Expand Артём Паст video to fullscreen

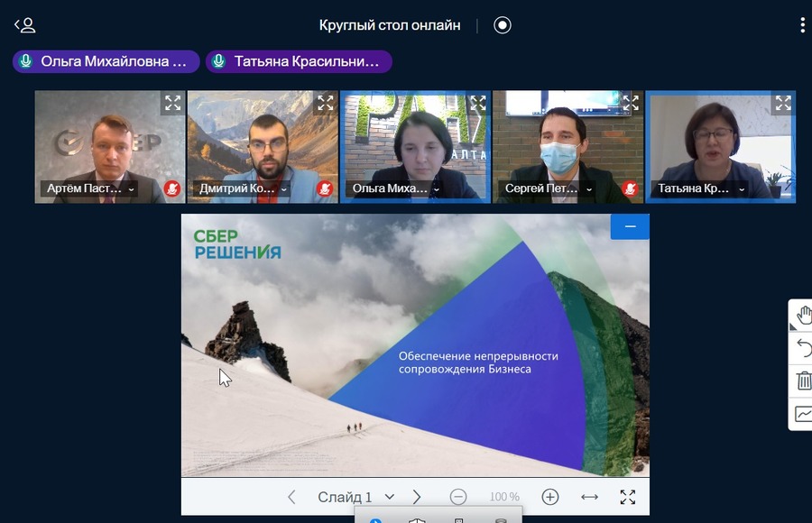(x=173, y=103)
